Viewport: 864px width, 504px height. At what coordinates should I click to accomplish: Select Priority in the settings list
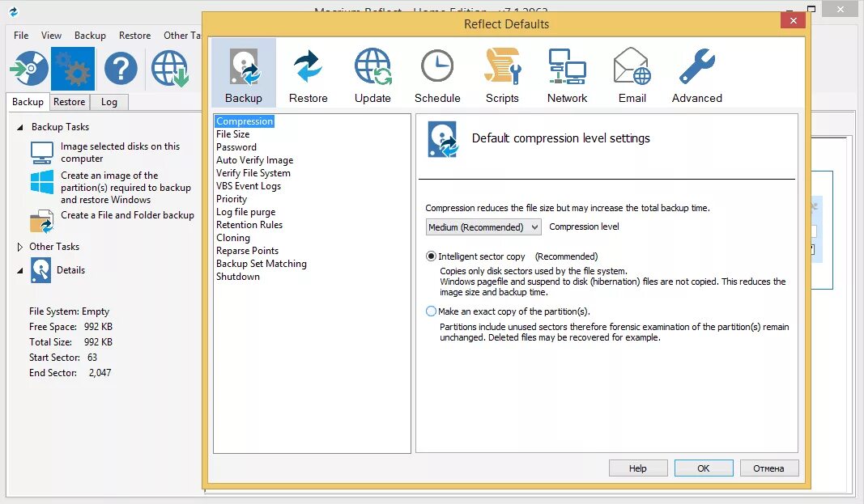232,199
